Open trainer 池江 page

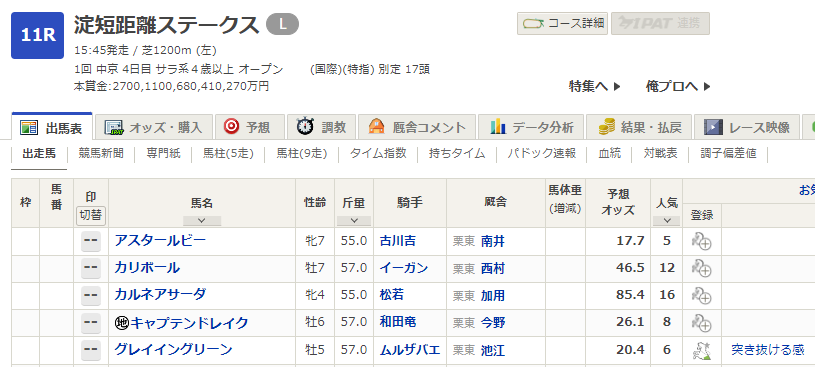pos(493,350)
